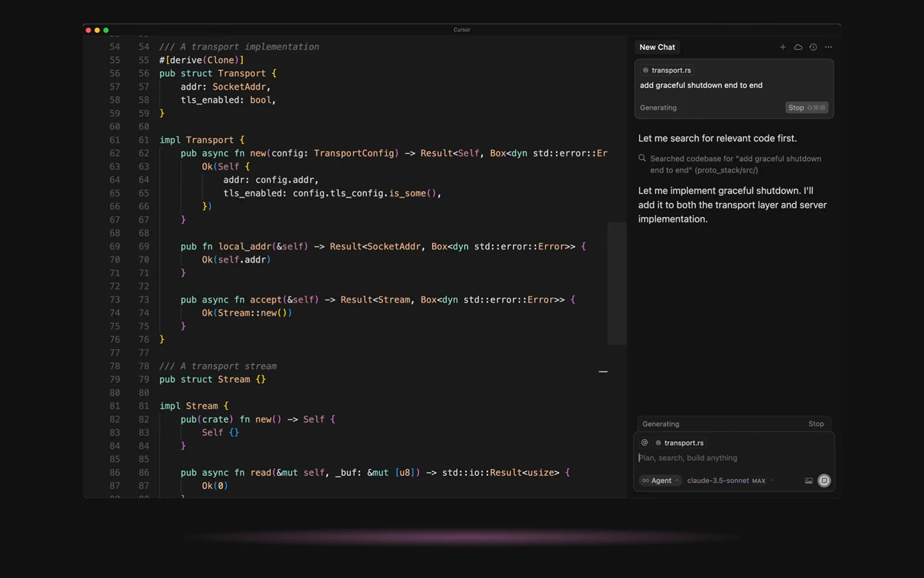Click the '/// A transport implementation' comment

click(239, 47)
